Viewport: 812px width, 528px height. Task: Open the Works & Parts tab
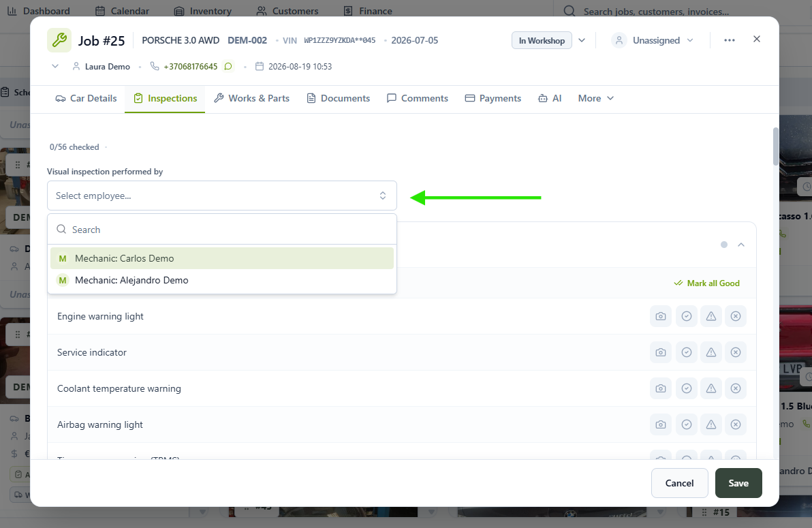pyautogui.click(x=251, y=99)
